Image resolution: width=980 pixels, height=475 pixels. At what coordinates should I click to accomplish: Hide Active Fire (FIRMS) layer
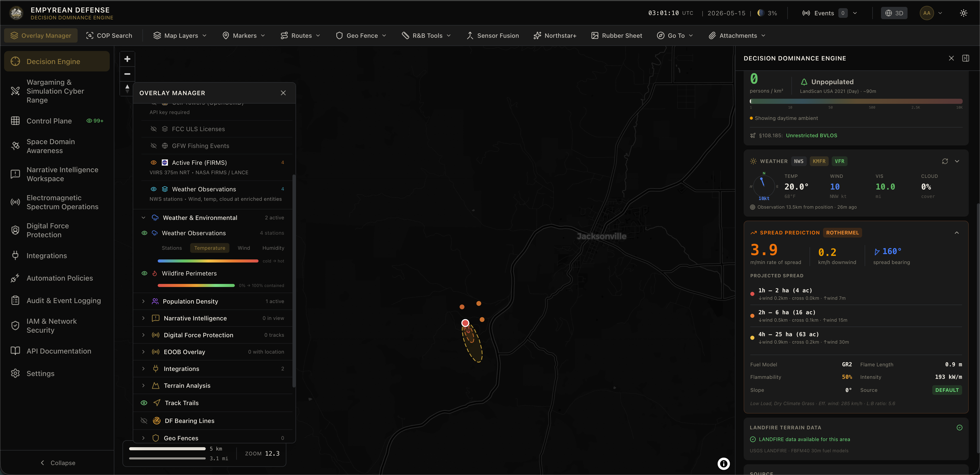tap(154, 162)
